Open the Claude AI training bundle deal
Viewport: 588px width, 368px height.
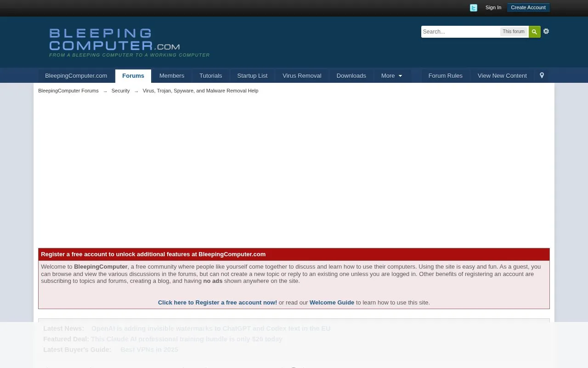[187, 339]
